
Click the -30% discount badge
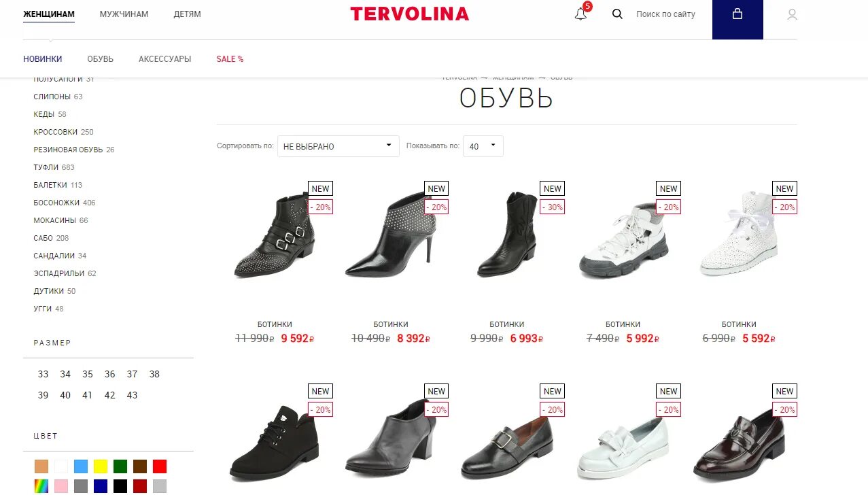(553, 207)
